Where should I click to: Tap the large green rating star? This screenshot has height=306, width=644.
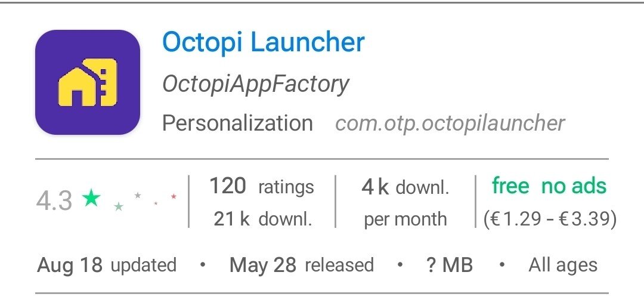click(x=91, y=197)
